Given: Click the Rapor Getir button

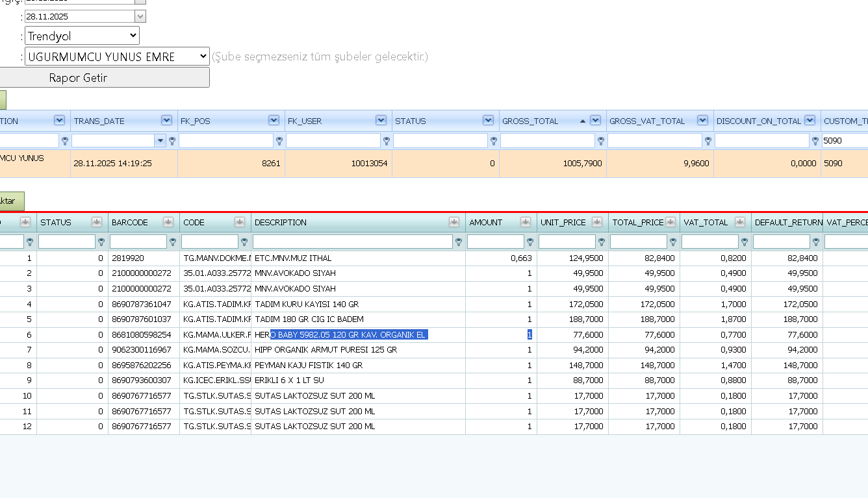Looking at the screenshot, I should (x=104, y=77).
